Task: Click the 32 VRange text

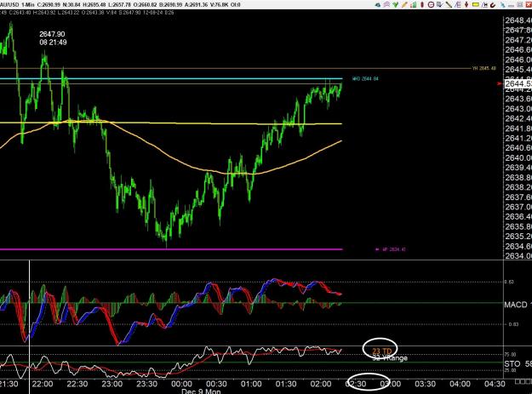Action: click(x=390, y=358)
